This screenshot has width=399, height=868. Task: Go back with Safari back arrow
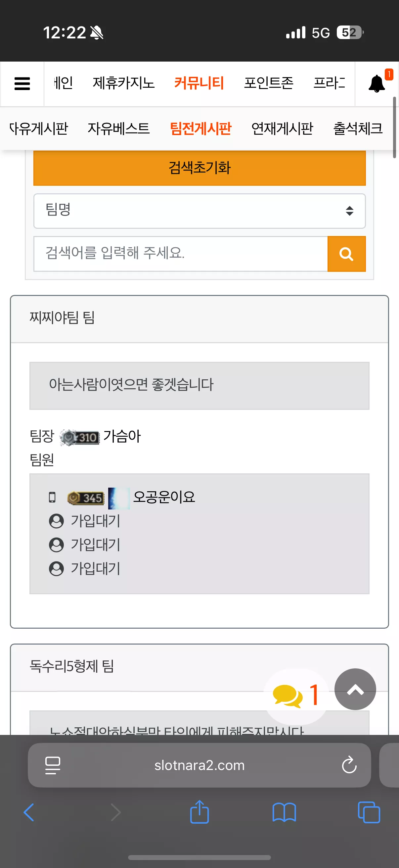29,812
